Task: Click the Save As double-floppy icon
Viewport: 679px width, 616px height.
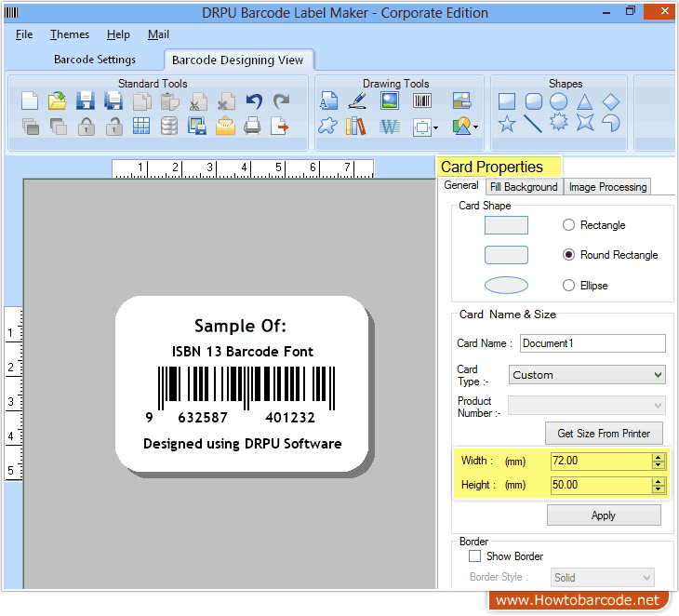Action: click(x=113, y=101)
